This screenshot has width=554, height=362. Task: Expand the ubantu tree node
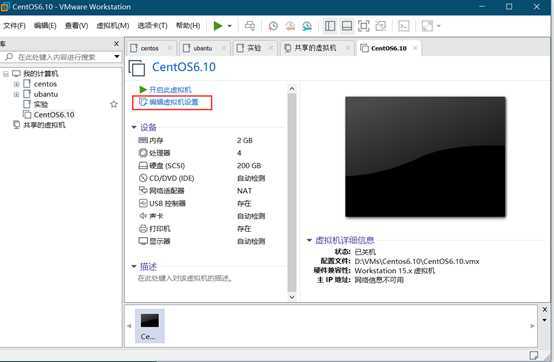(16, 94)
